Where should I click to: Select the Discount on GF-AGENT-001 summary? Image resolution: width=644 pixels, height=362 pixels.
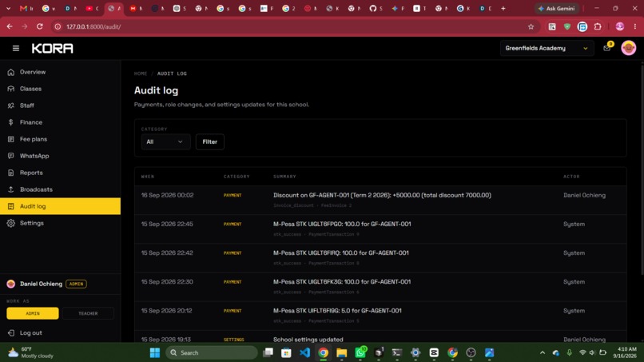[382, 195]
